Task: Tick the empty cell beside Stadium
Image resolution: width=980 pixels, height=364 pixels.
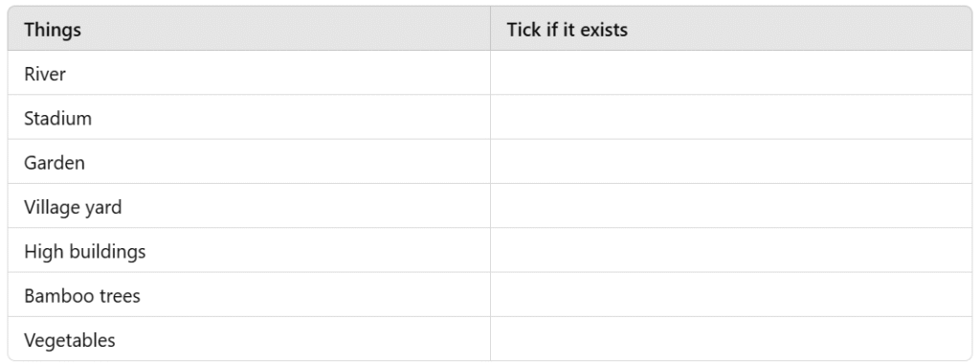Action: click(x=731, y=118)
